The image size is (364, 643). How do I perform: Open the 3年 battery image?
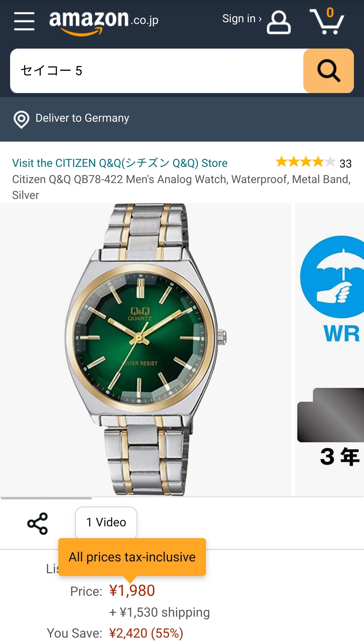[x=331, y=428]
